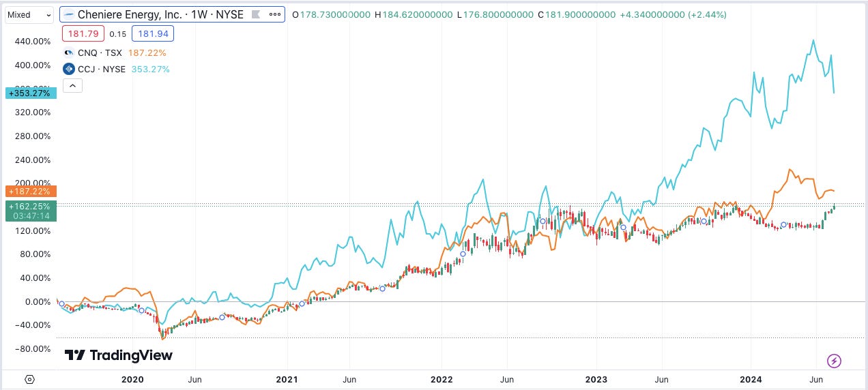The height and width of the screenshot is (390, 868).
Task: Click the CNQ company logo icon
Action: click(68, 52)
